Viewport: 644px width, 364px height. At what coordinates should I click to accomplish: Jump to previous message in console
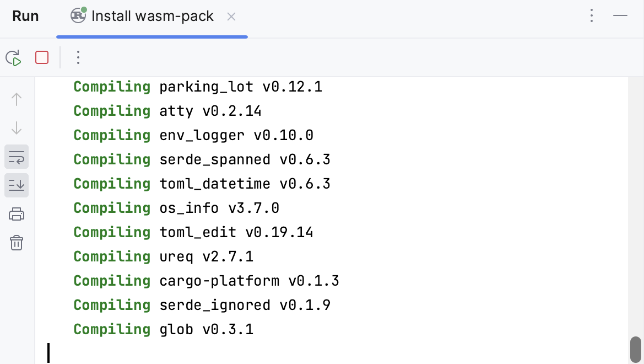pyautogui.click(x=17, y=99)
